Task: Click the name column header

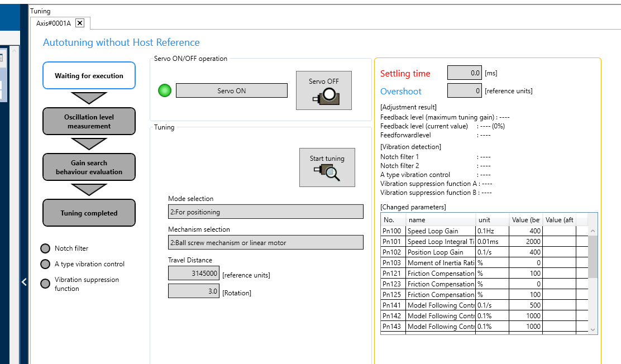Action: (441, 220)
